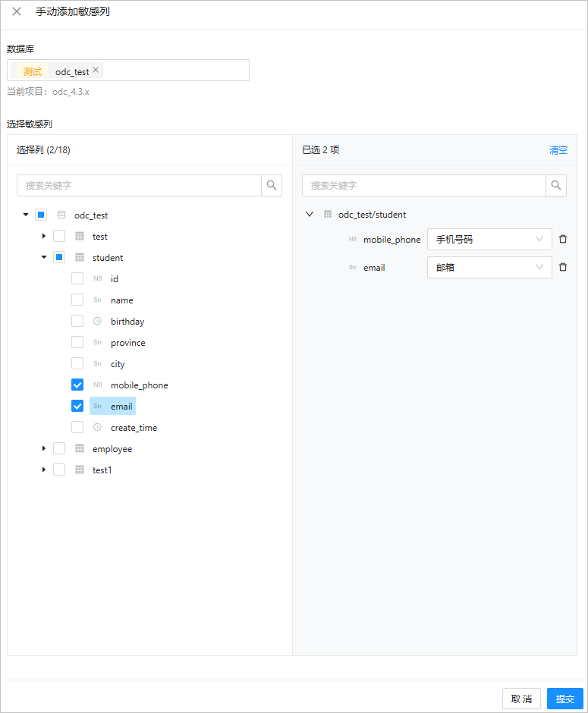Toggle the student table checkbox
This screenshot has width=588, height=713.
[59, 257]
